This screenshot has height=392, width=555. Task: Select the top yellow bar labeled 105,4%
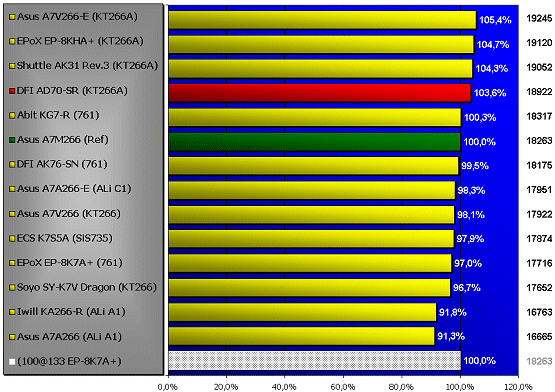coord(322,19)
